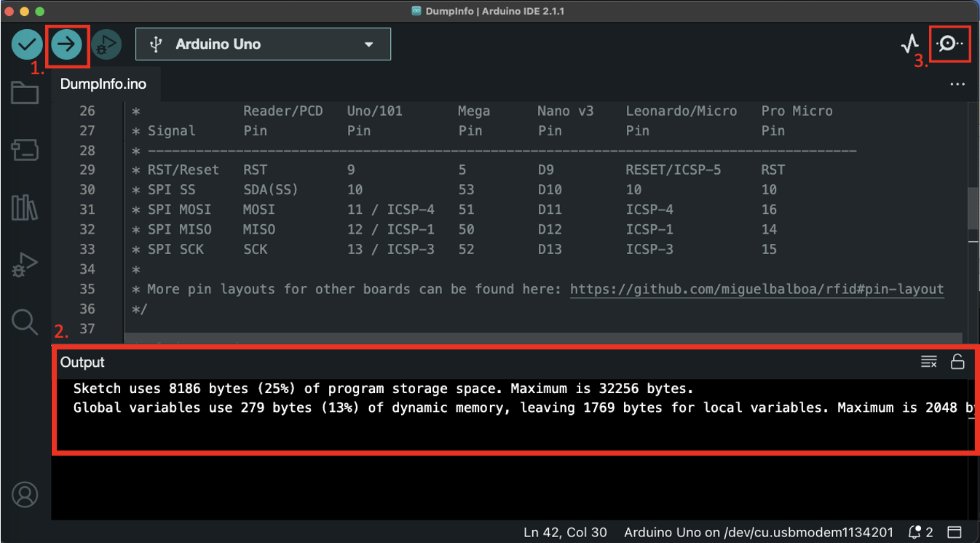Click the "Signal" text on line 27
Screen dimensions: 980x543
coord(172,131)
